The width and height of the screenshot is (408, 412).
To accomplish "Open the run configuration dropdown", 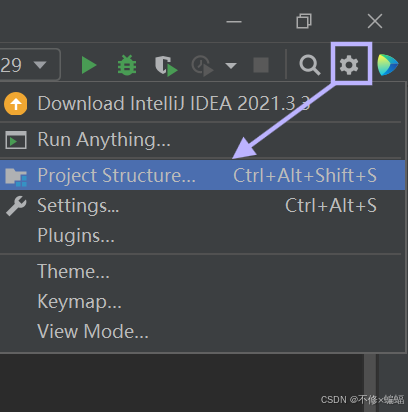I will tap(30, 64).
